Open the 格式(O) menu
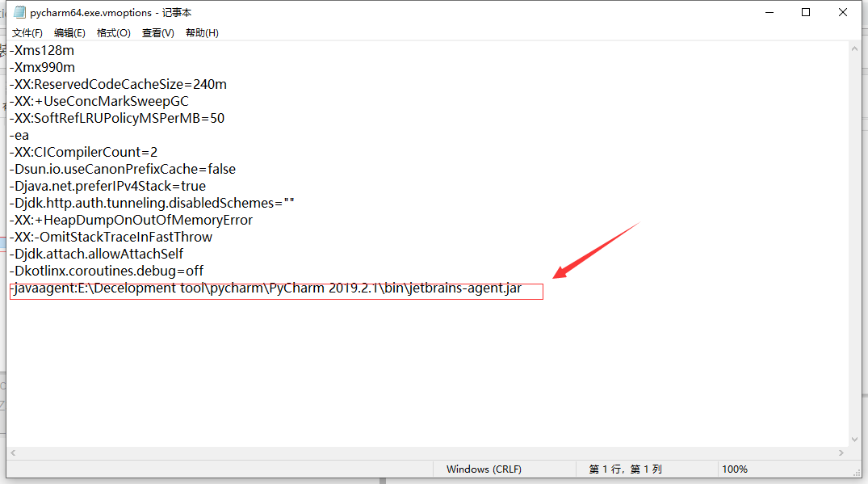Image resolution: width=868 pixels, height=484 pixels. [113, 32]
